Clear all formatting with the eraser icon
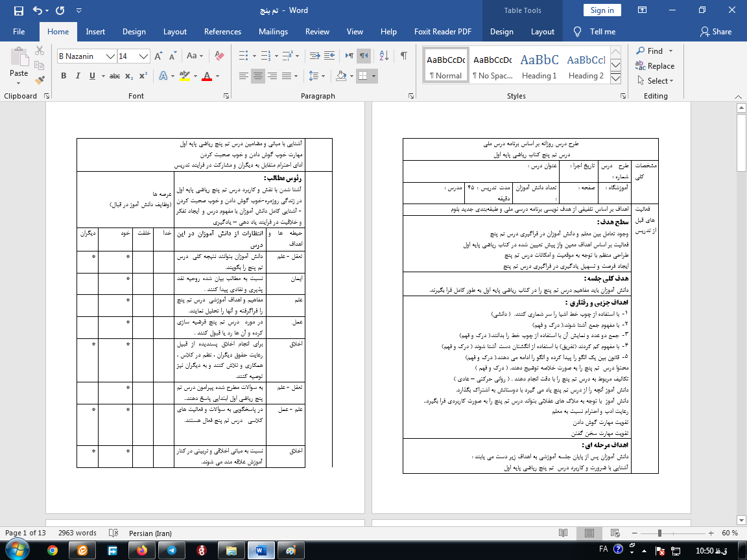The image size is (747, 560). click(x=218, y=56)
